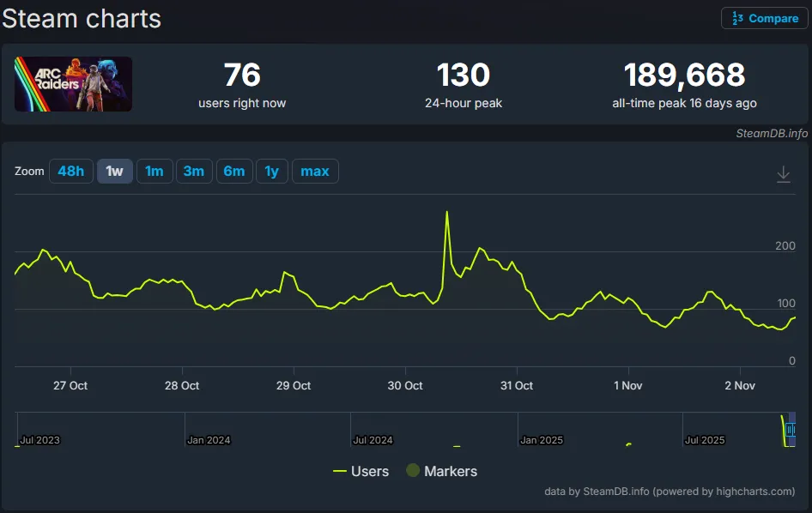
Task: Select the 6m zoom range
Action: click(234, 172)
